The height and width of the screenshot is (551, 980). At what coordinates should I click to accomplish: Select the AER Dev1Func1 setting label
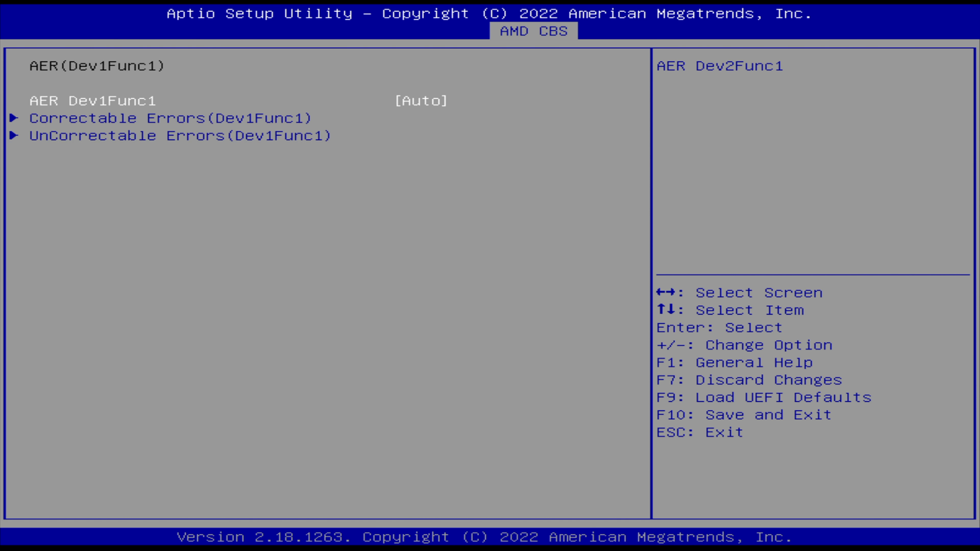point(93,101)
